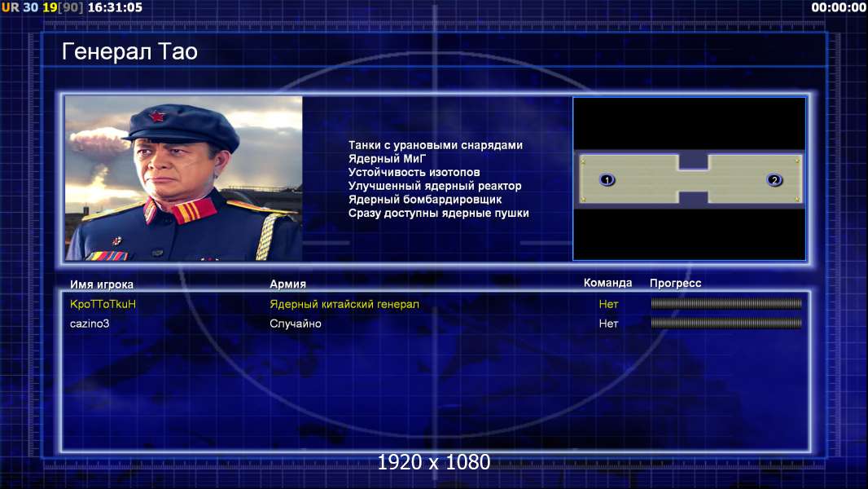Click the 'Команда' column header

pos(607,283)
